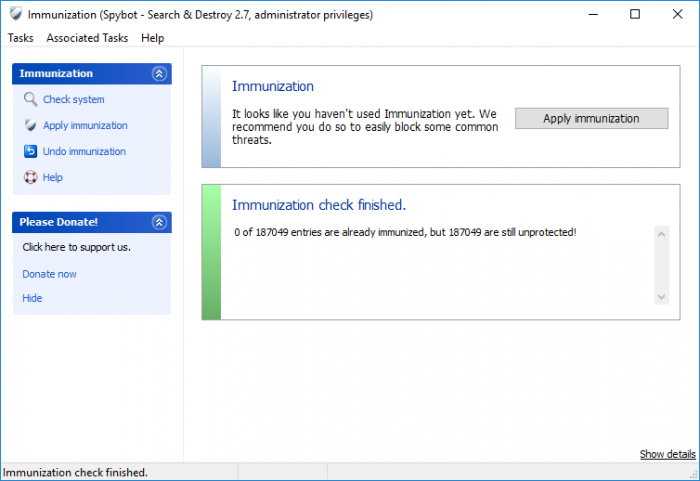Collapse the Immunization sidebar panel

[159, 74]
